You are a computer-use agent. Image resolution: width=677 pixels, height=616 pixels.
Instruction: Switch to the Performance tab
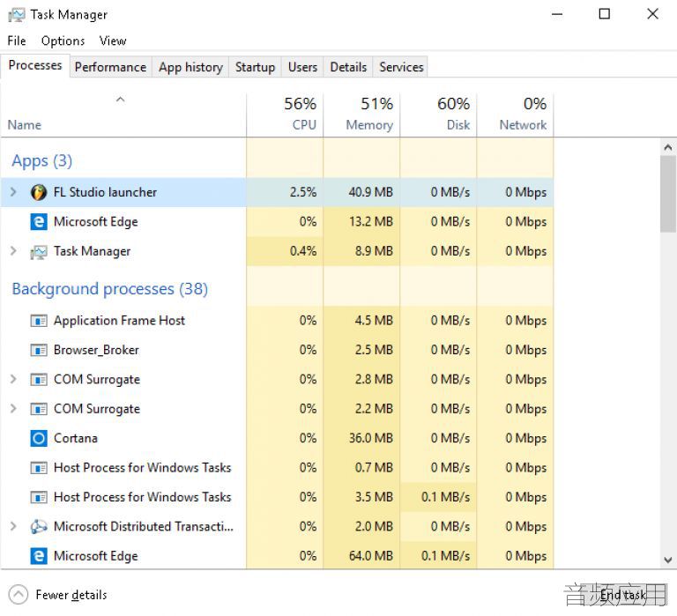(x=110, y=67)
